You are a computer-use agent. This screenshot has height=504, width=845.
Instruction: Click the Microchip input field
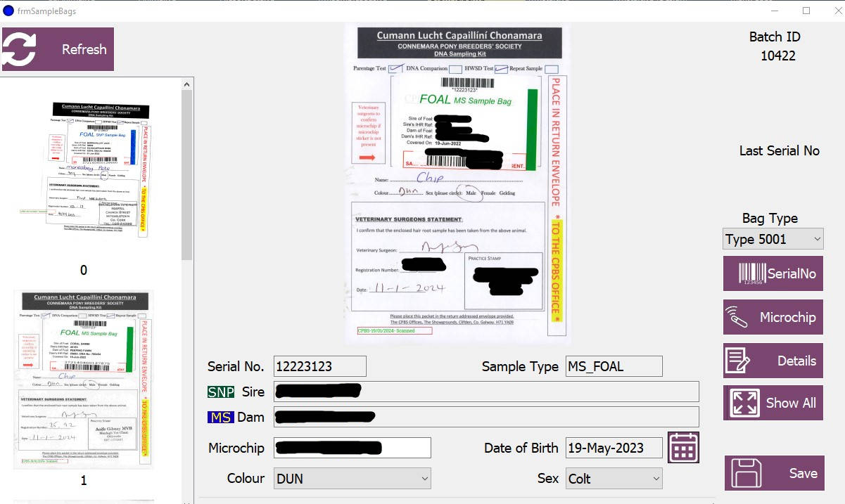[352, 448]
